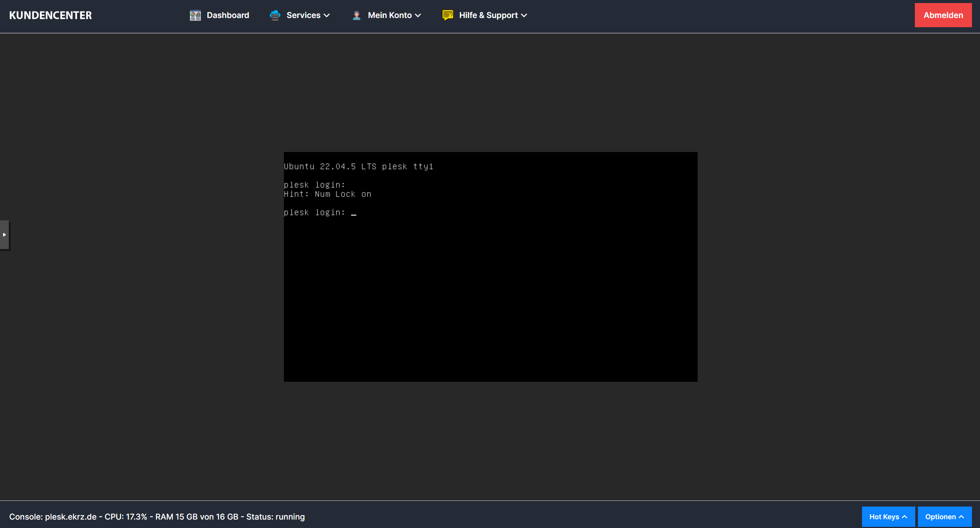This screenshot has width=980, height=528.
Task: Focus the plesk login console screen
Action: 490,266
